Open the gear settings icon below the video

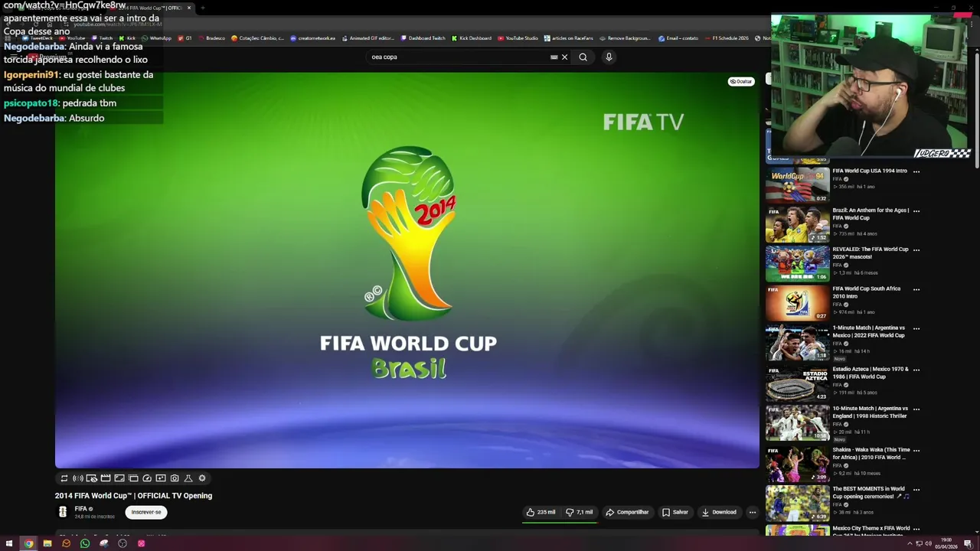click(202, 478)
